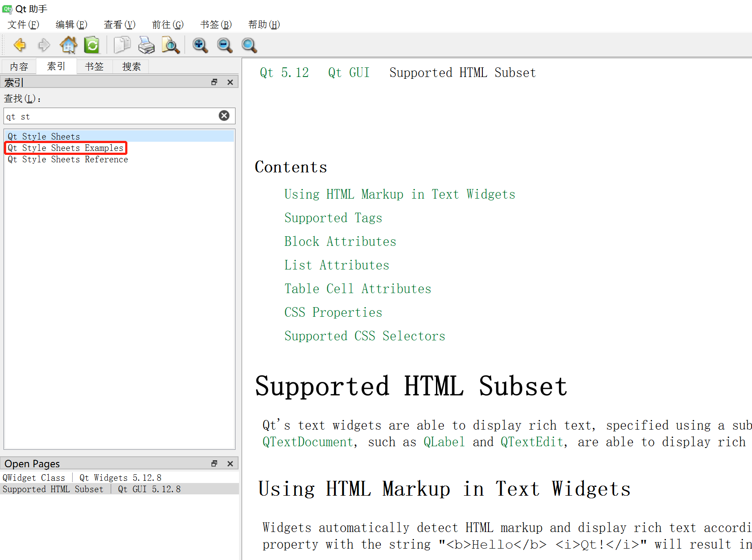
Task: Jump to Supported CSS Selectors section
Action: point(365,336)
